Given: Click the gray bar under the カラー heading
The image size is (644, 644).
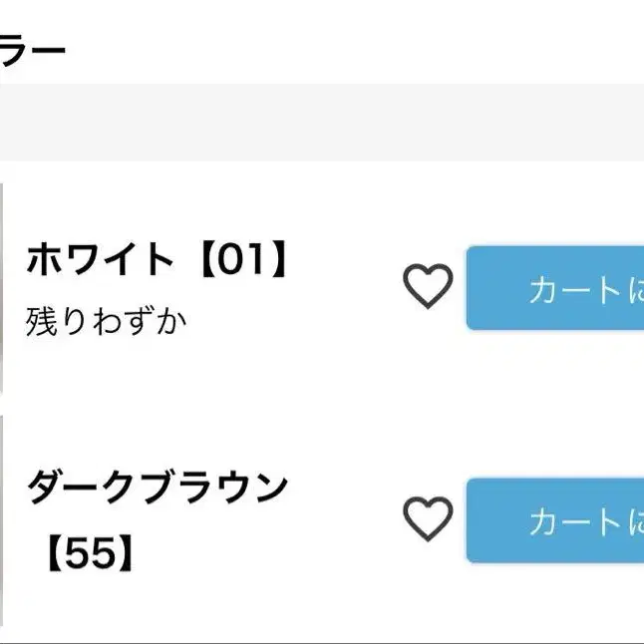Looking at the screenshot, I should point(319,122).
